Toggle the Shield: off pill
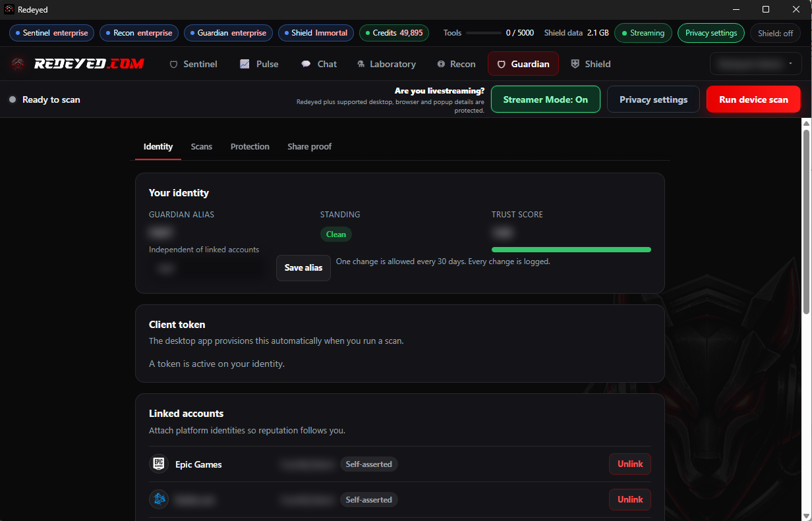The width and height of the screenshot is (812, 521). click(775, 33)
